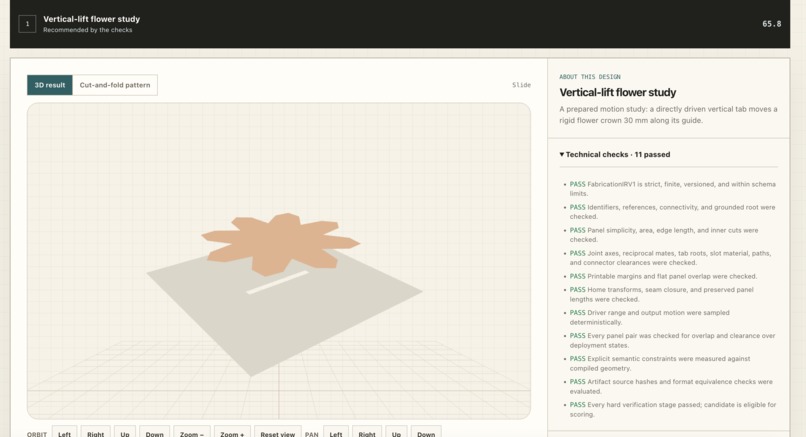Click the ABOUT THIS DESIGN label
806x437 pixels.
click(x=590, y=77)
